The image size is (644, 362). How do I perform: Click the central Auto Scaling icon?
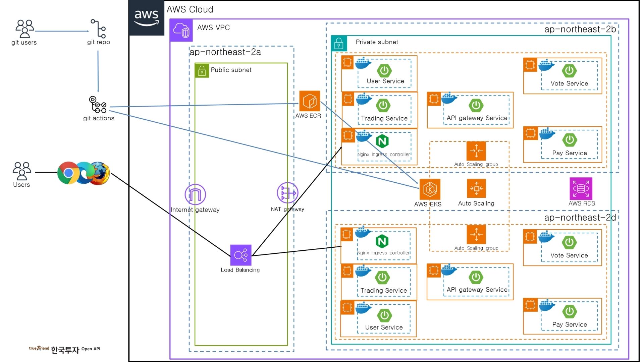point(476,188)
